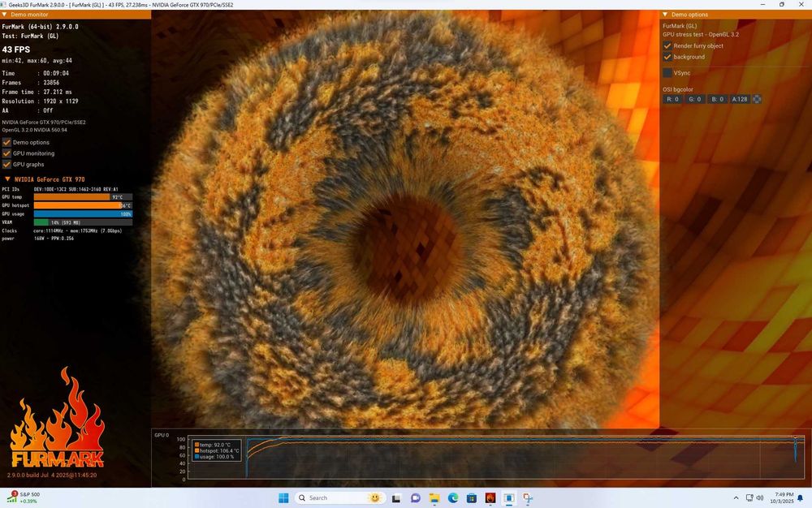Uncheck the GPU graphs checkbox
This screenshot has width=812, height=508.
[x=6, y=165]
